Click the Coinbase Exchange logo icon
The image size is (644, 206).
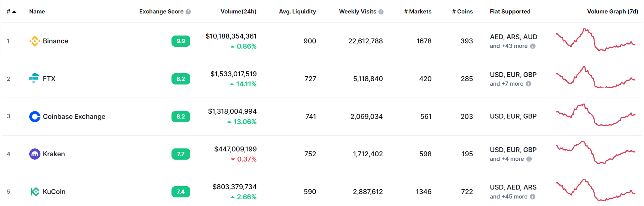35,117
